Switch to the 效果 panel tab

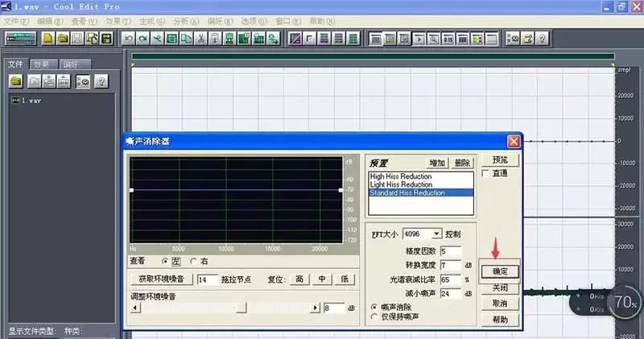pyautogui.click(x=43, y=64)
